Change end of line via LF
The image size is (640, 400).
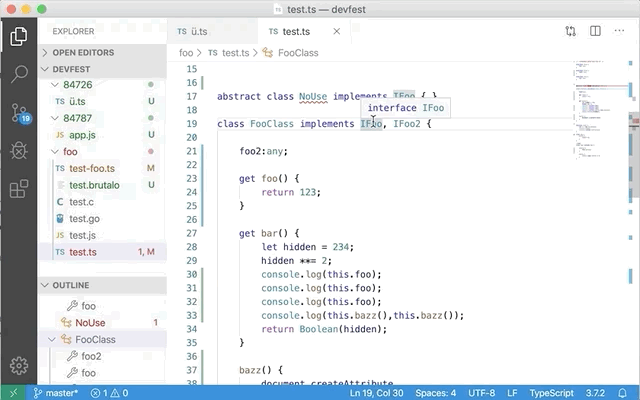pos(512,393)
